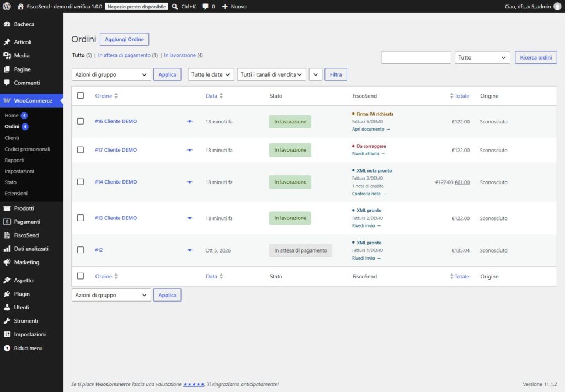Open Tutti i canali di vendita dropdown
565x392 pixels.
(271, 74)
